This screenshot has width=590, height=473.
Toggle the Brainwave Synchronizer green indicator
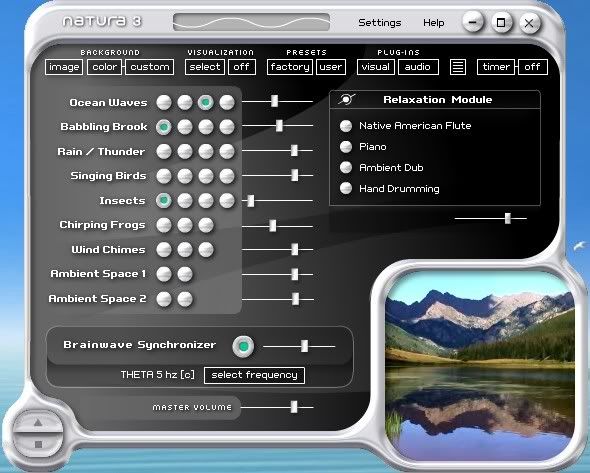pos(243,346)
